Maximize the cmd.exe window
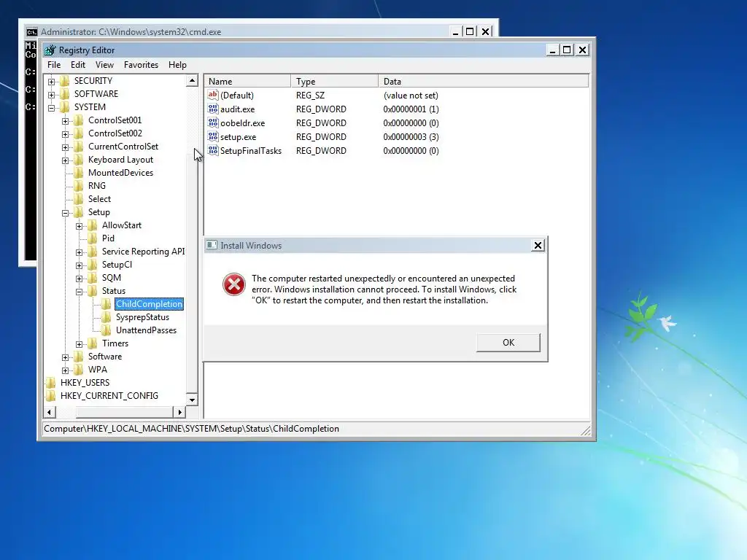This screenshot has width=747, height=560. (x=470, y=31)
